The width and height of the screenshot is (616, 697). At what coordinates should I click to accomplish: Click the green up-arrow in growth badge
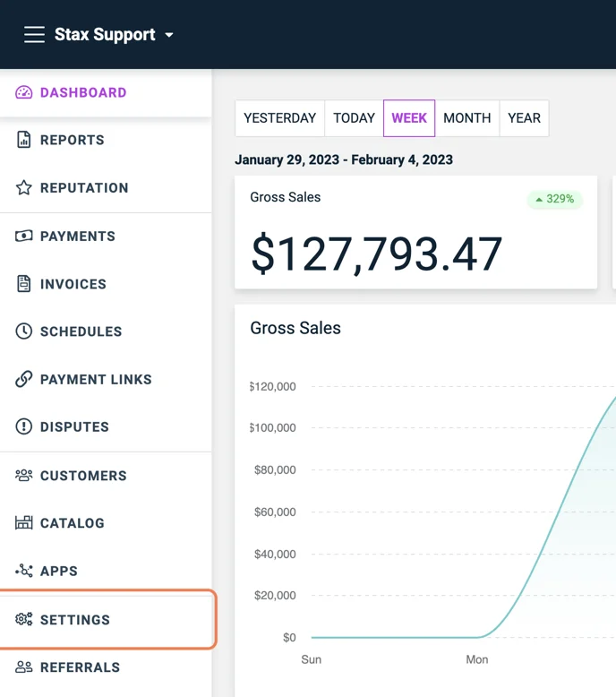click(x=539, y=200)
